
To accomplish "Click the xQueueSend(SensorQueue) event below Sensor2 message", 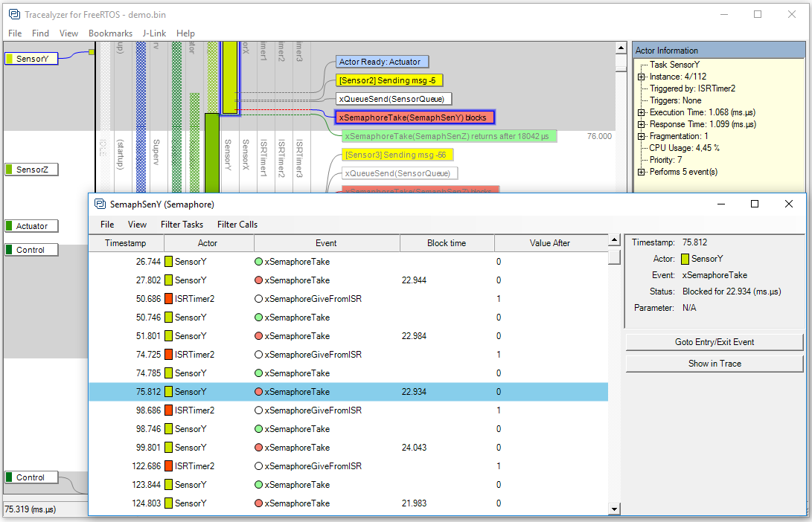I will click(394, 99).
